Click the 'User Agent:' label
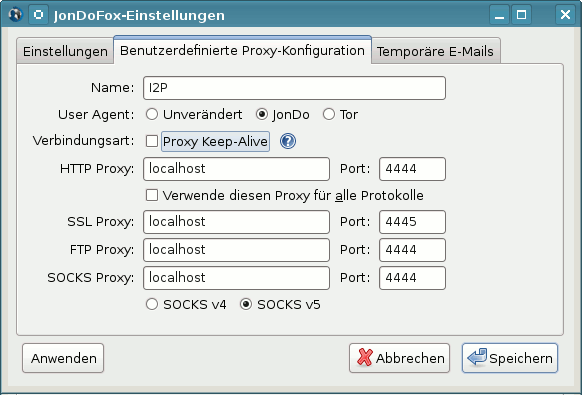 click(96, 114)
